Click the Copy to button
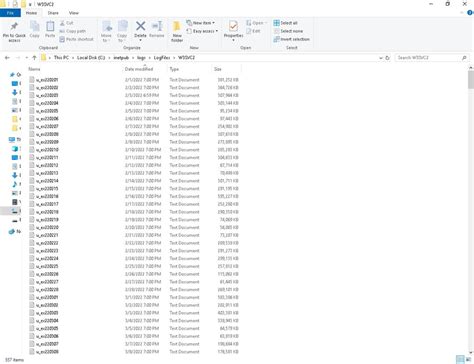Viewport: 474px width, 364px height. click(x=122, y=31)
